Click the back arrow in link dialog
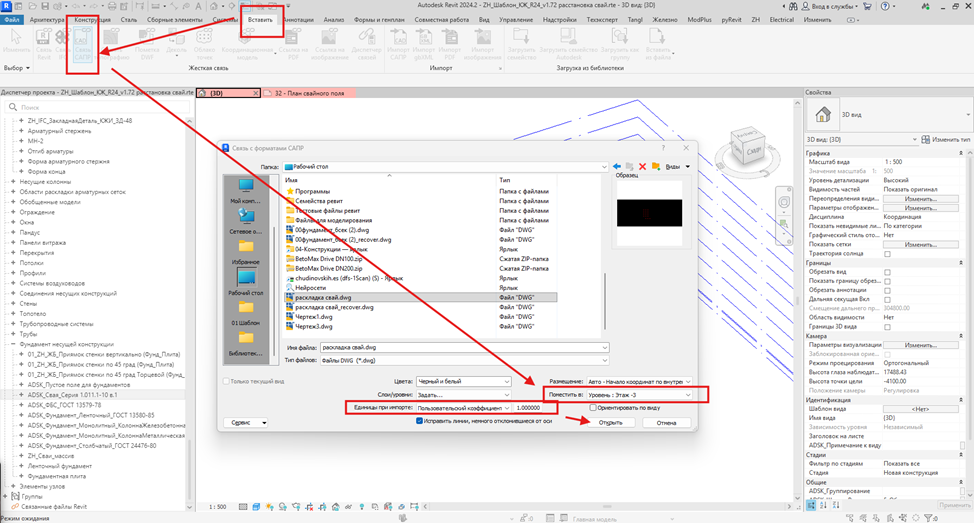The image size is (974, 523). pos(617,166)
